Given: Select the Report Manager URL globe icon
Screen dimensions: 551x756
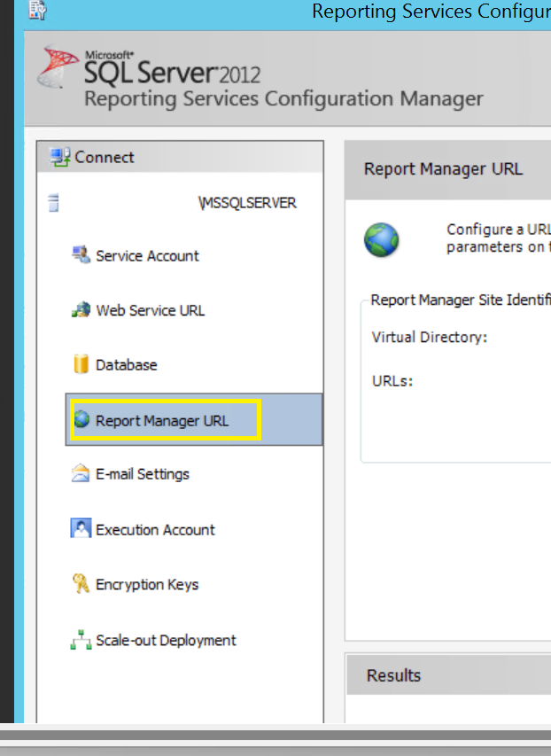Looking at the screenshot, I should point(83,418).
